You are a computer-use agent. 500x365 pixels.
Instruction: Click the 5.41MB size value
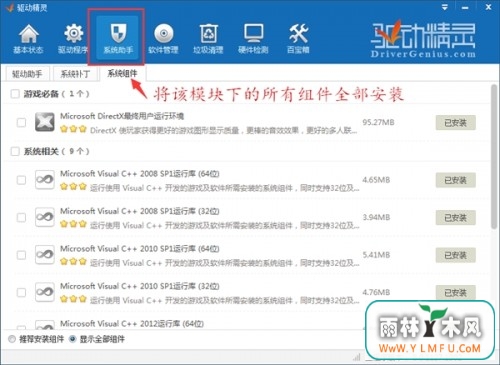click(376, 255)
